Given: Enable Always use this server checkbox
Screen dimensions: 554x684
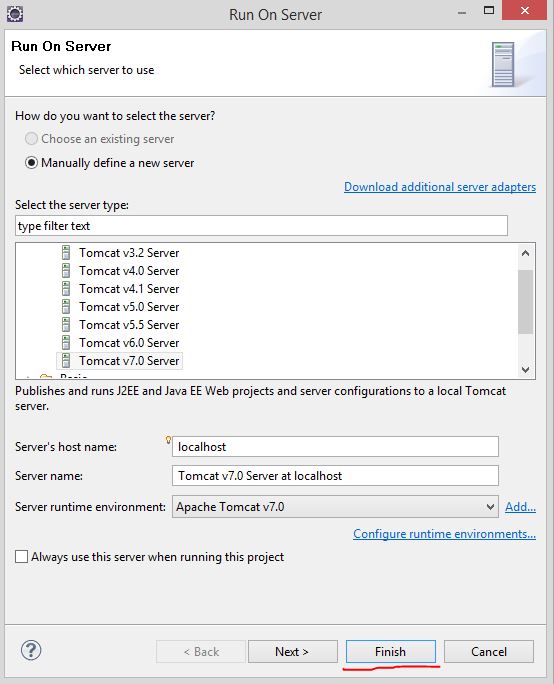Looking at the screenshot, I should pos(21,557).
